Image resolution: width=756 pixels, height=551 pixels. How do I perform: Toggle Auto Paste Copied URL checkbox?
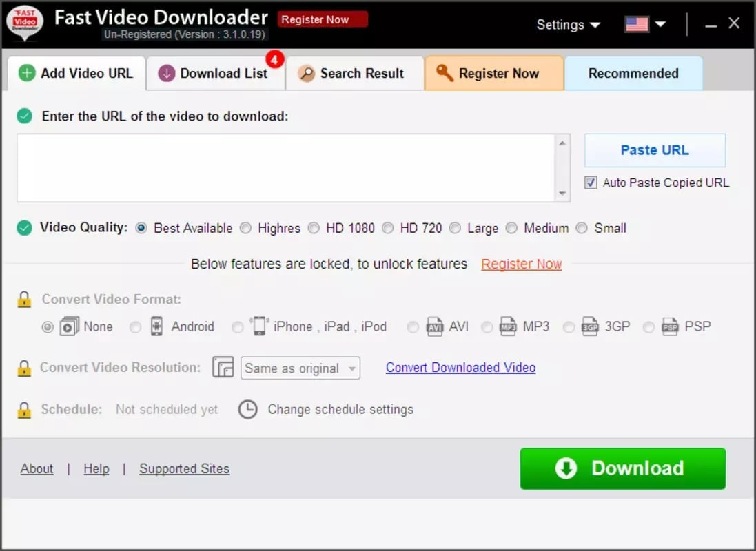pyautogui.click(x=591, y=183)
